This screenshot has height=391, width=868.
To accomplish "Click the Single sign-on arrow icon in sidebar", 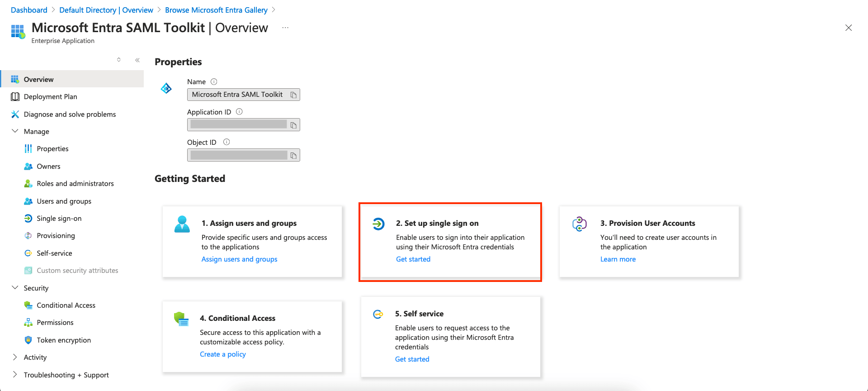I will point(28,219).
